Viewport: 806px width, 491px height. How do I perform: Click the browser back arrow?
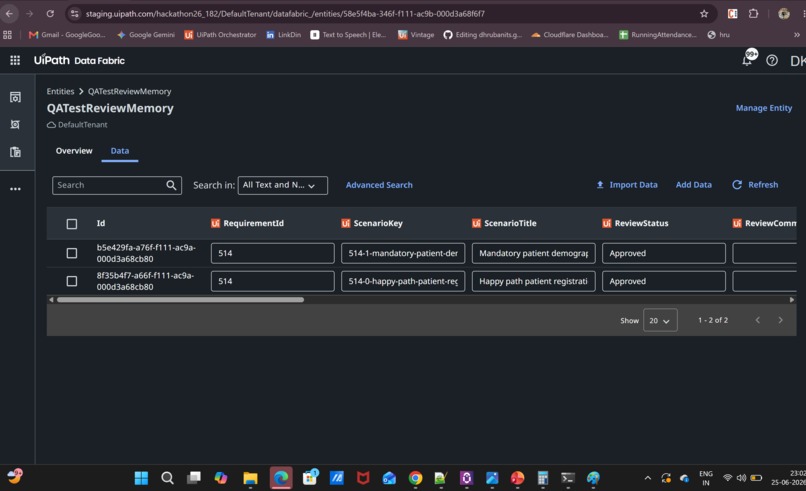coord(9,14)
